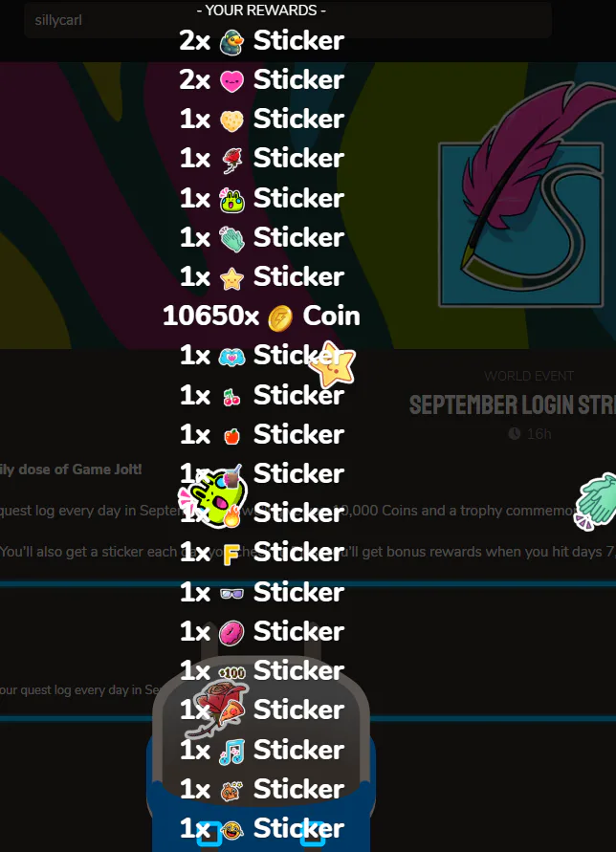
Task: Click the floating yellow star sticker
Action: pos(331,364)
